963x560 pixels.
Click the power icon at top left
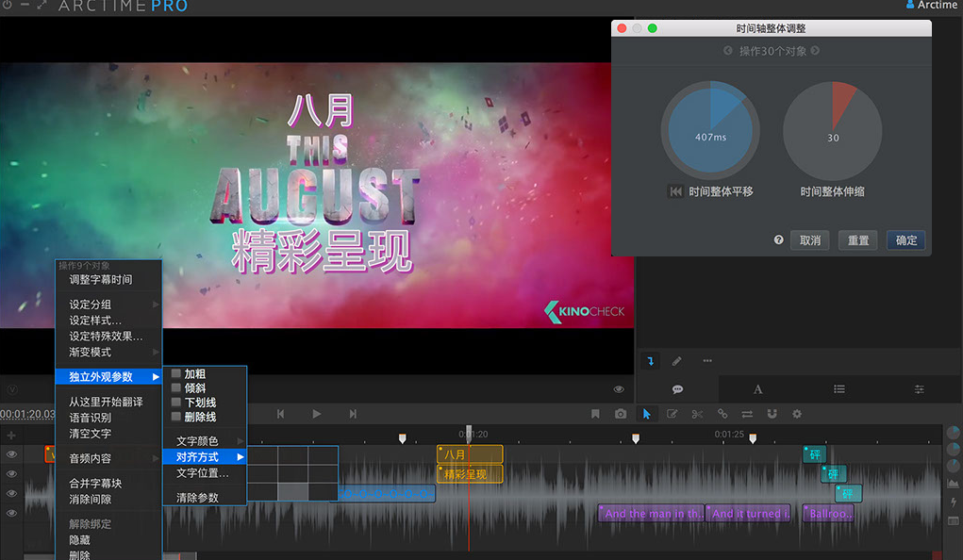7,5
